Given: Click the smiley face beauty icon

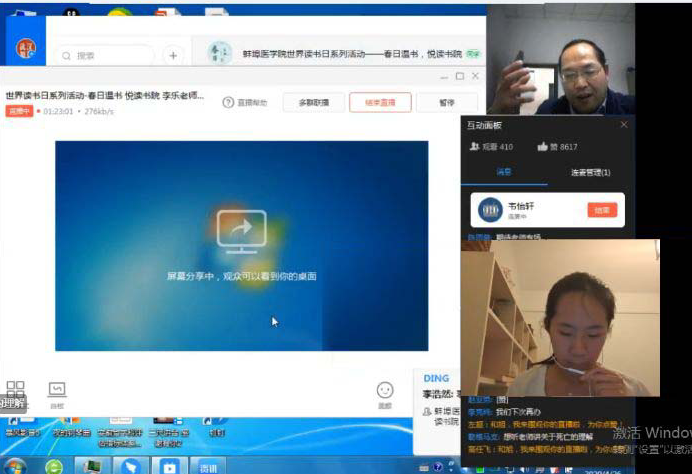Looking at the screenshot, I should tap(385, 390).
